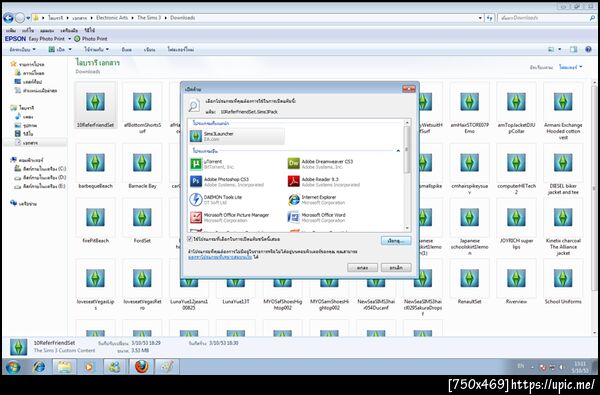This screenshot has height=395, width=600.
Task: Refresh the folder via address bar button
Action: 489,18
